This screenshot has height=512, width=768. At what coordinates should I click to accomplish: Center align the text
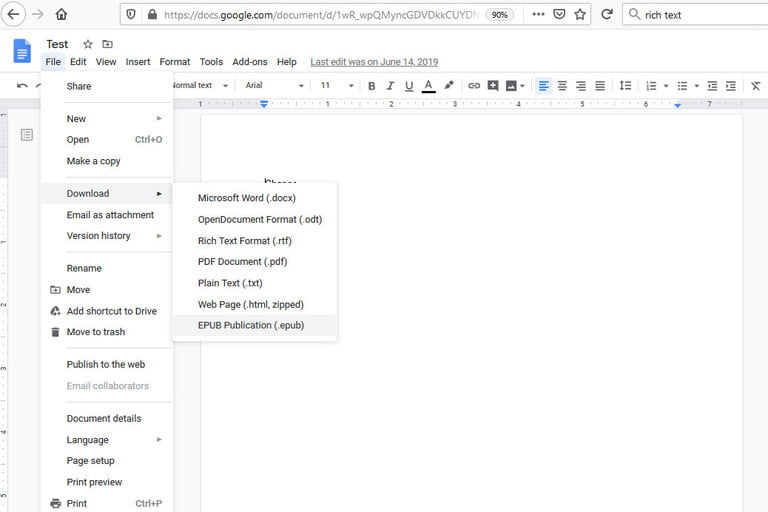[562, 86]
